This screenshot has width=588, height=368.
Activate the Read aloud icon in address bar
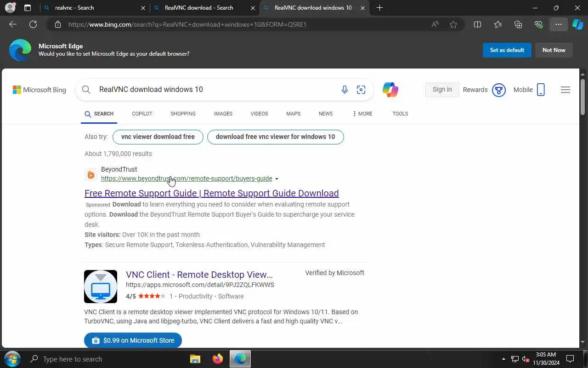point(435,24)
